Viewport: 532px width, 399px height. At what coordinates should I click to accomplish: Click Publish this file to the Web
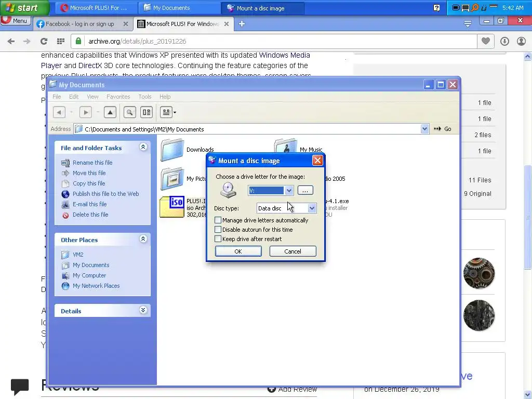(x=106, y=194)
